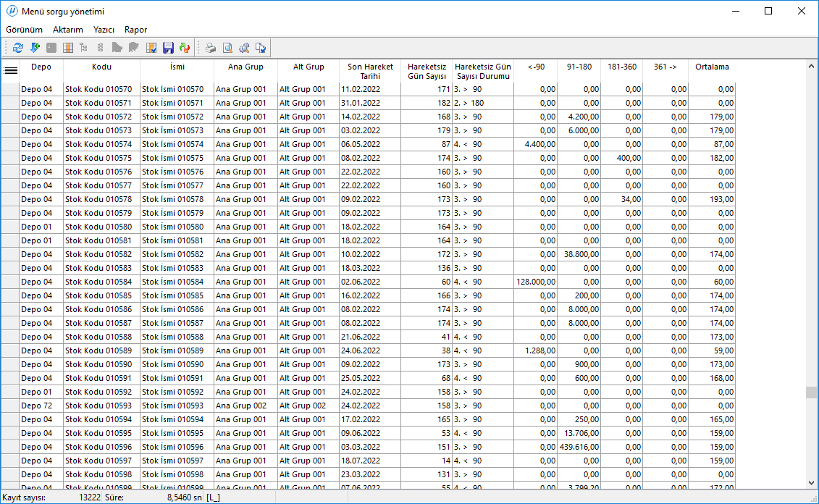The image size is (819, 504).
Task: Open the Görünüm menu
Action: [25, 30]
